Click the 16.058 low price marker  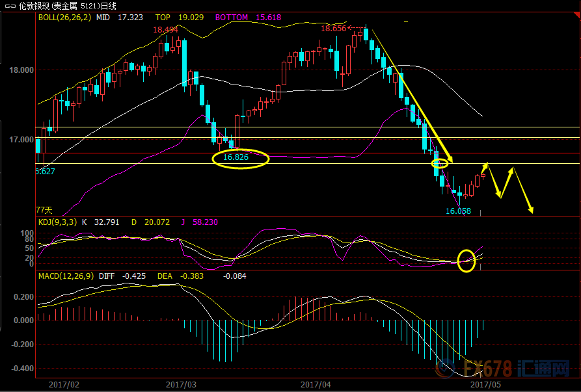click(457, 211)
